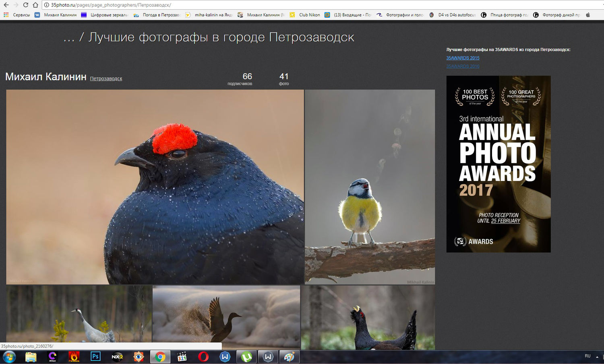
Task: Click the Петрозаводск city link
Action: point(106,78)
